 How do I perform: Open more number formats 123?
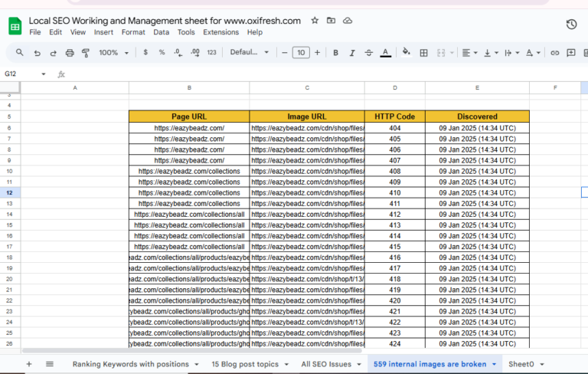click(x=212, y=53)
